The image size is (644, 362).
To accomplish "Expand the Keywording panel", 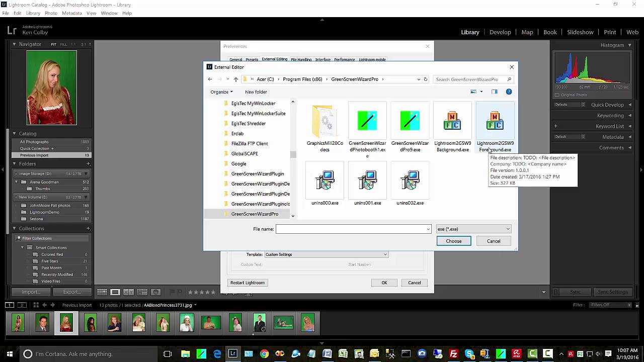I will click(x=630, y=116).
